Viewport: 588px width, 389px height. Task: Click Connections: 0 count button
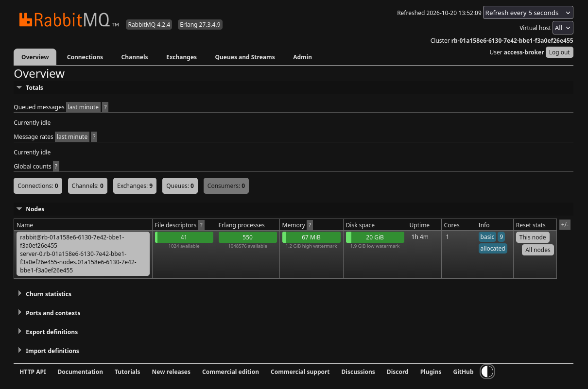pyautogui.click(x=38, y=186)
